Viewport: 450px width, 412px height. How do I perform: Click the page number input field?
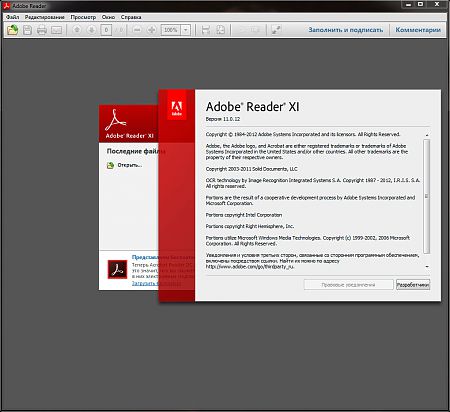click(x=106, y=30)
